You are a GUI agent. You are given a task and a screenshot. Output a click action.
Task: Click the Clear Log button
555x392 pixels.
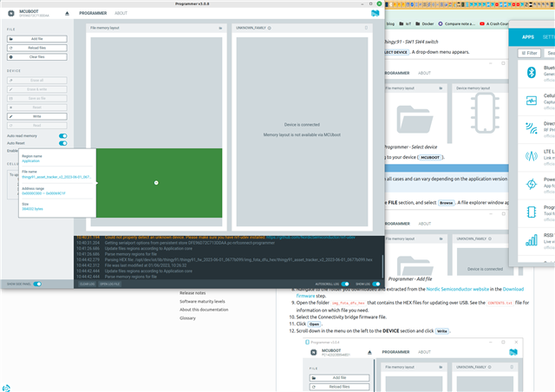[x=87, y=284]
